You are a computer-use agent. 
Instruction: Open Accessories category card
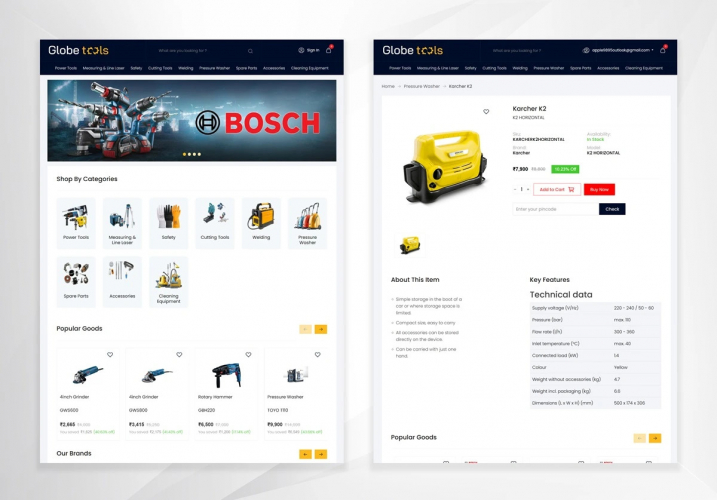[x=122, y=281]
